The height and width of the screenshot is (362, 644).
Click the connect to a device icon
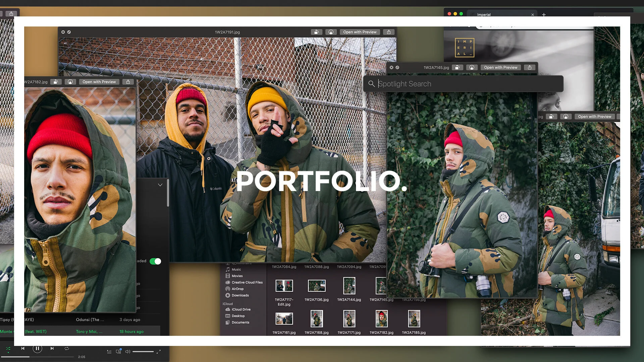point(118,351)
